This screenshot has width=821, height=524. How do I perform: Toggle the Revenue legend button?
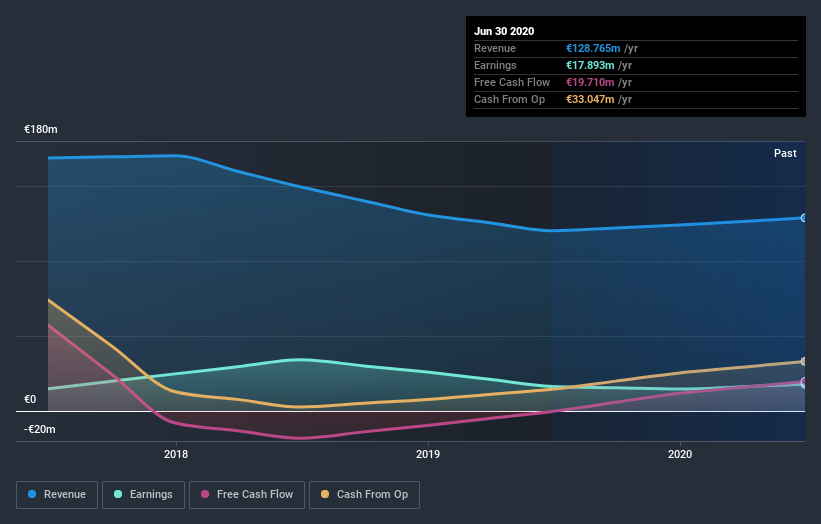pos(57,495)
